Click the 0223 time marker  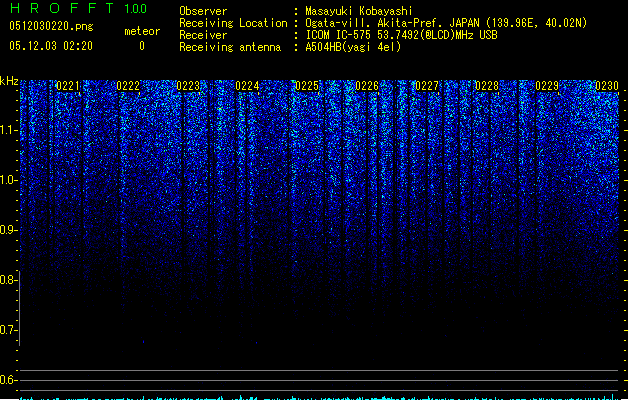[188, 86]
